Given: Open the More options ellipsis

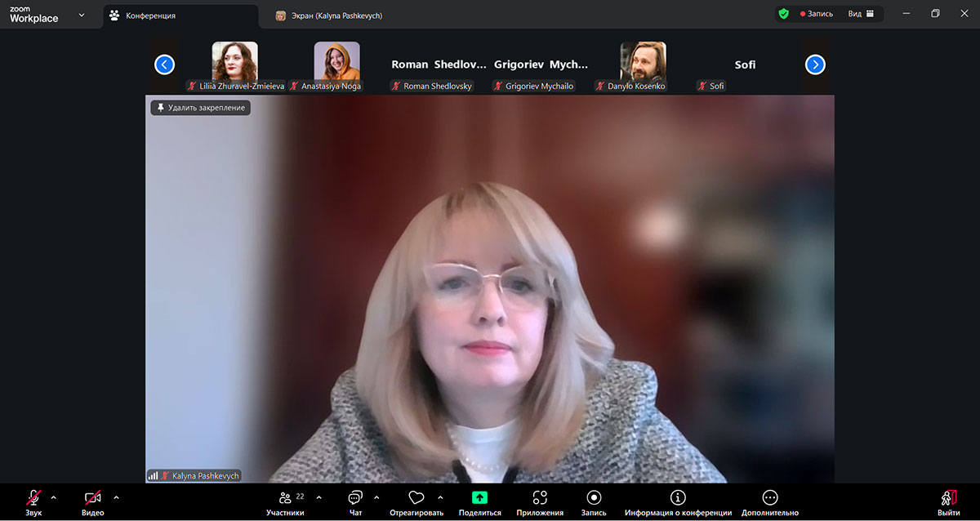Looking at the screenshot, I should [769, 498].
